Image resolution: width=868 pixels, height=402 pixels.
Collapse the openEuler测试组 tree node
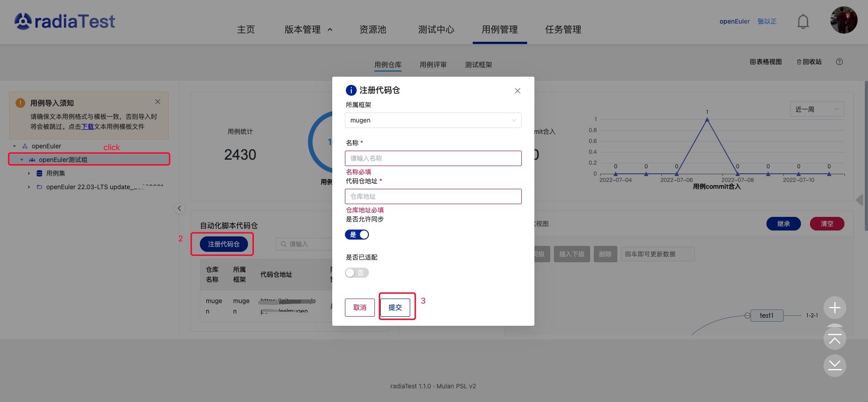pyautogui.click(x=22, y=160)
